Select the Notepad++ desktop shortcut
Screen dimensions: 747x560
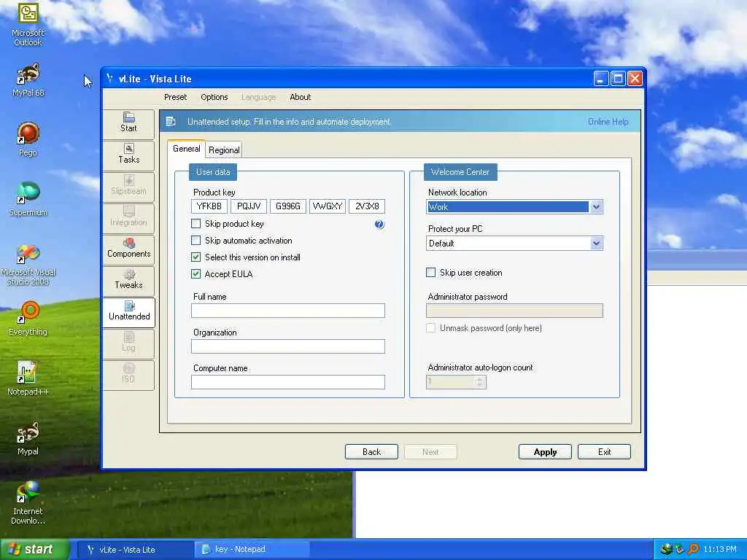[28, 379]
